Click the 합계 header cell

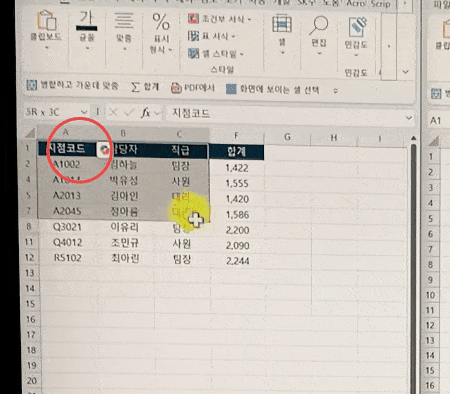pos(236,152)
